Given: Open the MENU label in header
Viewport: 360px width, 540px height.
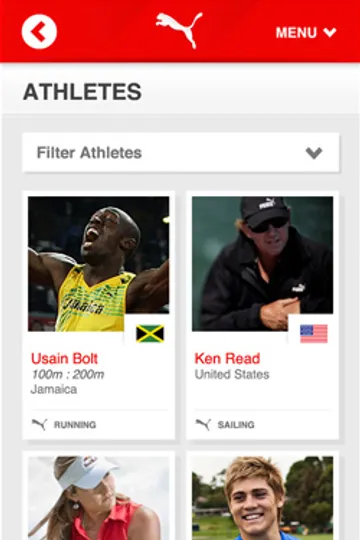Looking at the screenshot, I should coord(296,33).
